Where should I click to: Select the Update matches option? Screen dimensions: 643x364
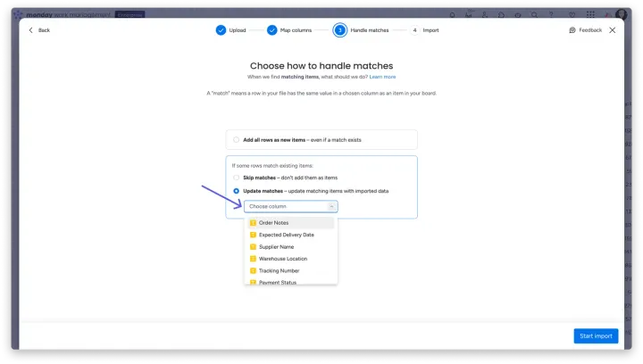tap(236, 191)
